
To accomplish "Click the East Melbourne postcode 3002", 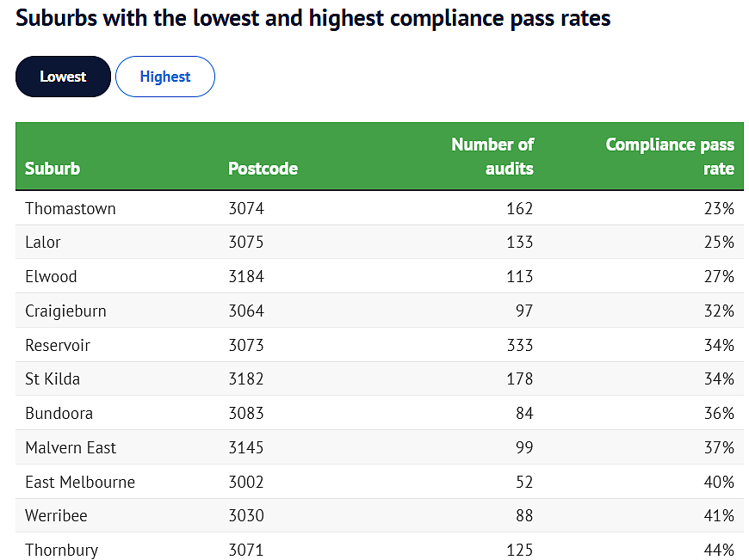I will pyautogui.click(x=246, y=482).
